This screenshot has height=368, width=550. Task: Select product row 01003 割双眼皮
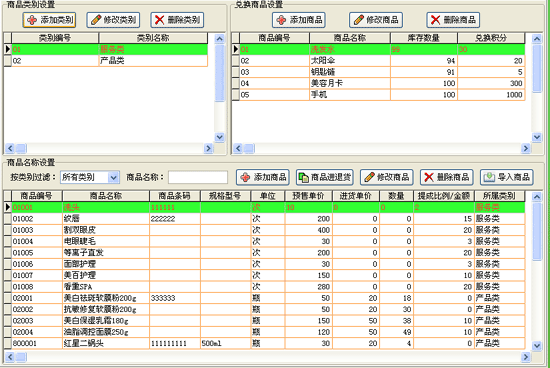[x=268, y=230]
